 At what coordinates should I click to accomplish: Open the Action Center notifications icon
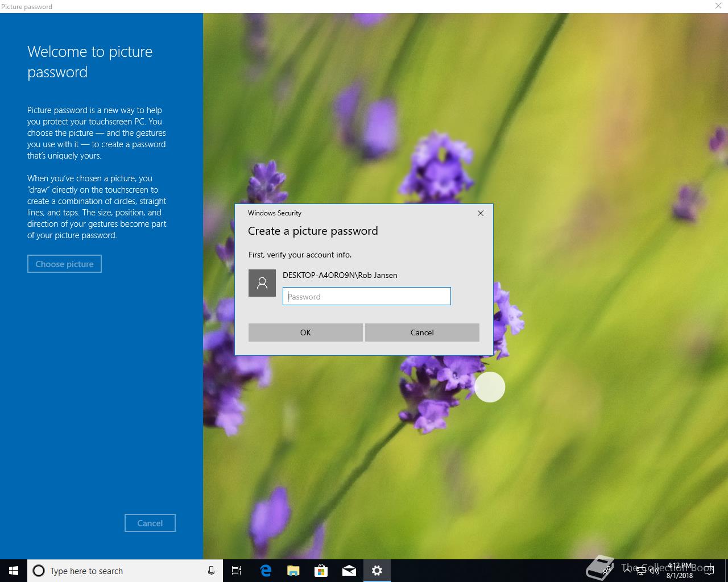pyautogui.click(x=709, y=571)
